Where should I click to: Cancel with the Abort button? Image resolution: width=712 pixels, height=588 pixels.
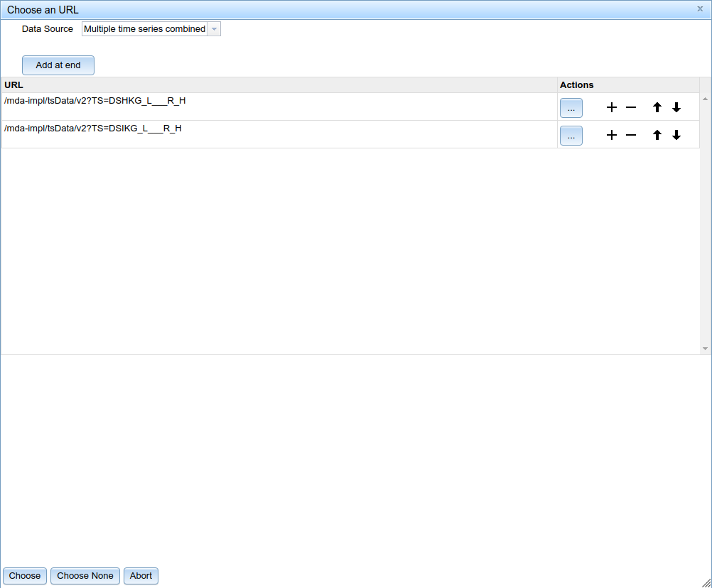tap(141, 576)
